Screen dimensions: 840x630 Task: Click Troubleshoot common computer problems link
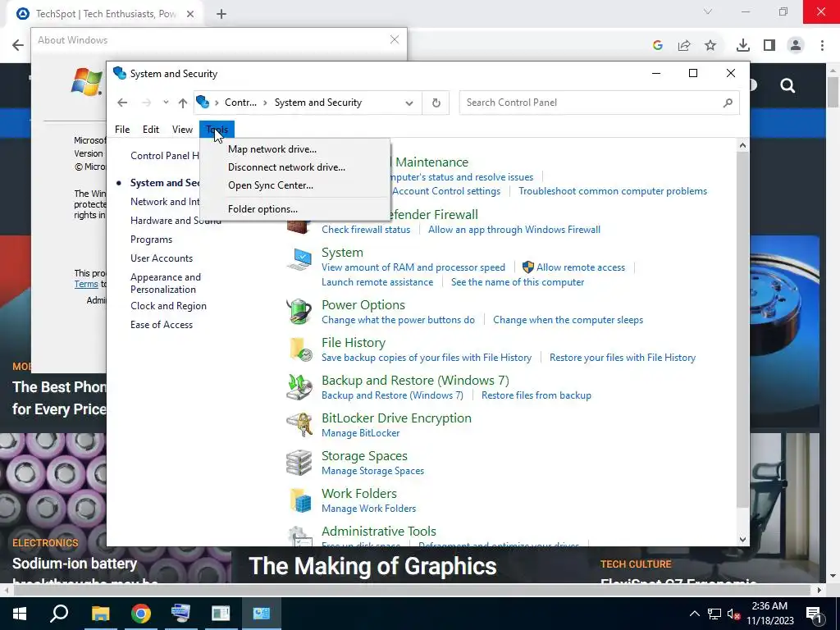pyautogui.click(x=612, y=191)
